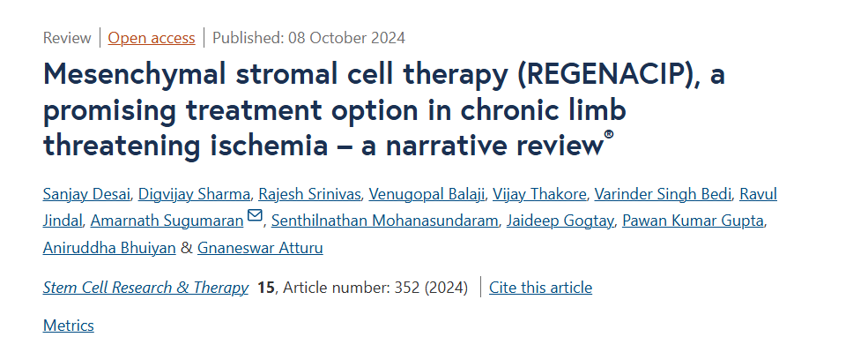The height and width of the screenshot is (352, 868).
Task: Click Gnaneswar Atturu author link
Action: point(260,247)
